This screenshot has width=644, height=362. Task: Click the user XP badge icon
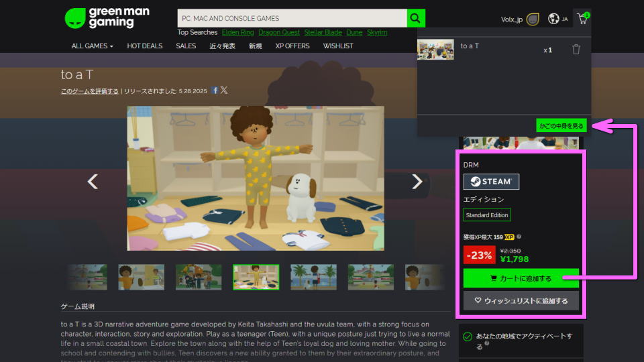[x=533, y=19]
